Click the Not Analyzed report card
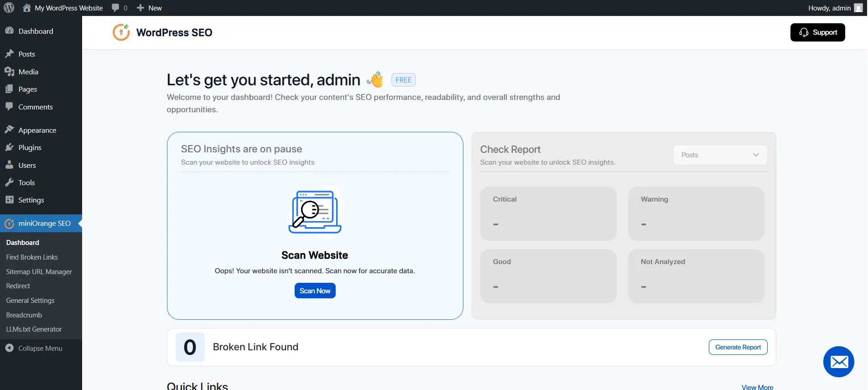This screenshot has height=390, width=868. (696, 276)
